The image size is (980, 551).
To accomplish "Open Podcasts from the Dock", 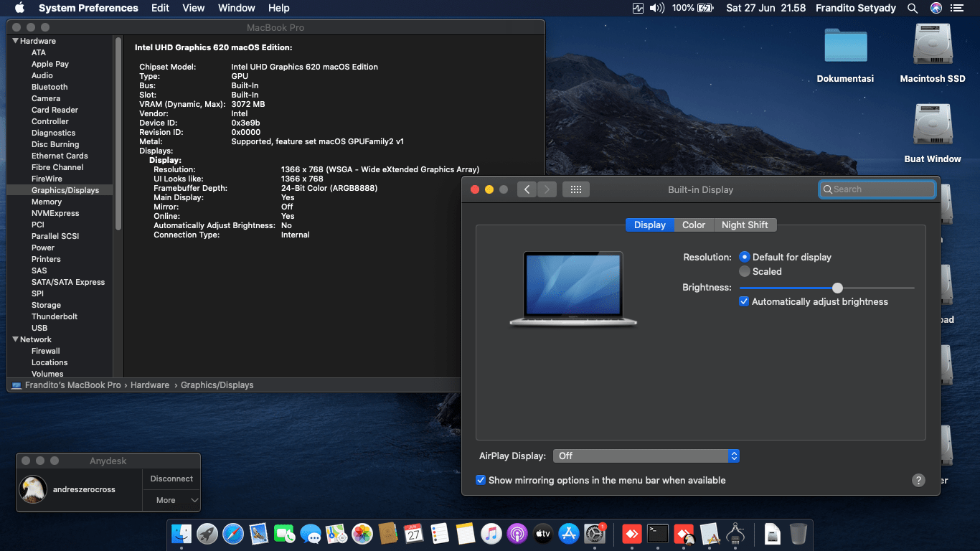I will tap(517, 534).
